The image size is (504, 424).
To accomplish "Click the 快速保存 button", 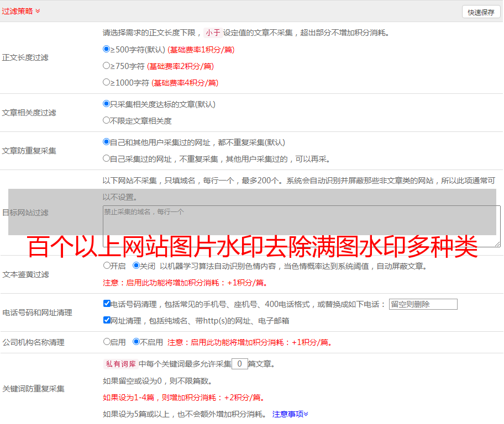I will coord(481,12).
